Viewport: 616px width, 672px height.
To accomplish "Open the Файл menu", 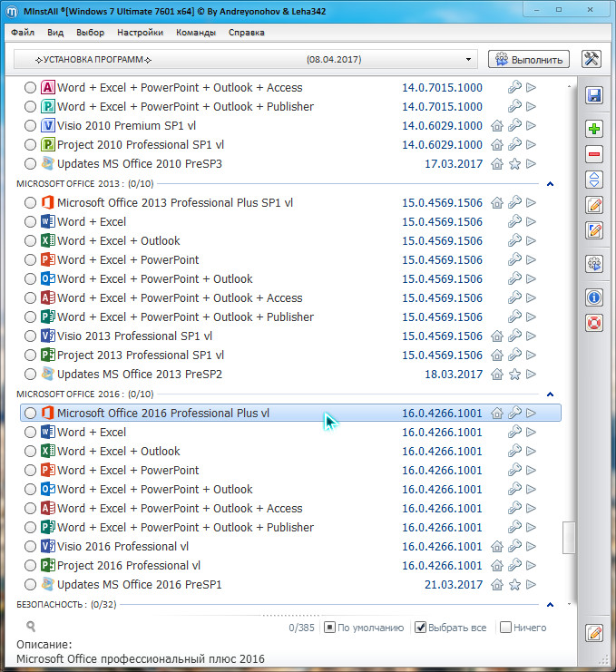I will [23, 33].
